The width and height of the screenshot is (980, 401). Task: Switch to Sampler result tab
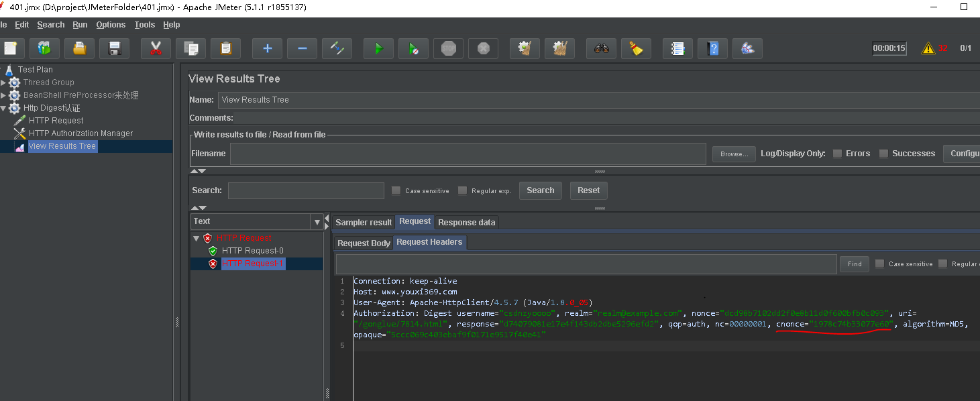(364, 222)
